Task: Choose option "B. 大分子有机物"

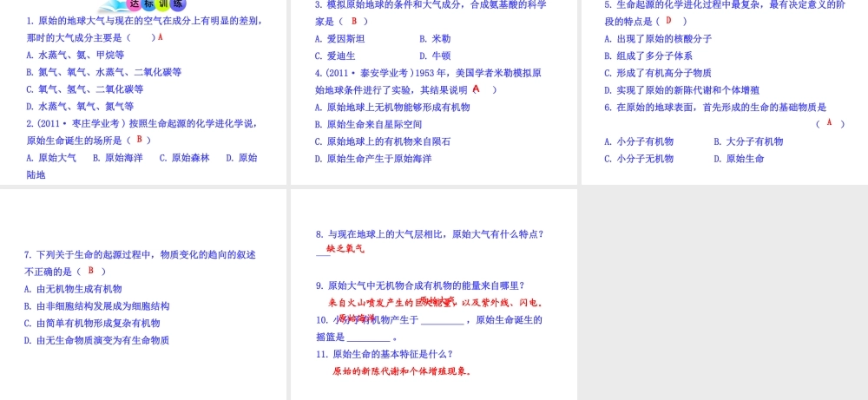Action: [748, 141]
